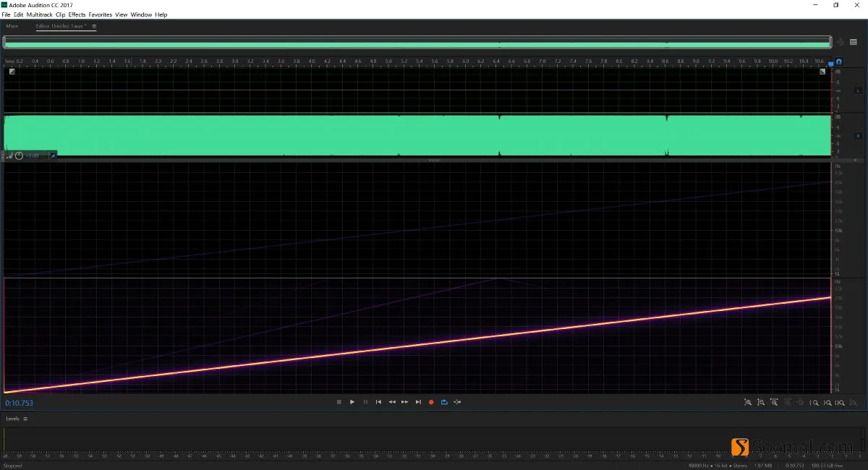Restore down the Audition window
Viewport: 868px width, 470px height.
[836, 4]
